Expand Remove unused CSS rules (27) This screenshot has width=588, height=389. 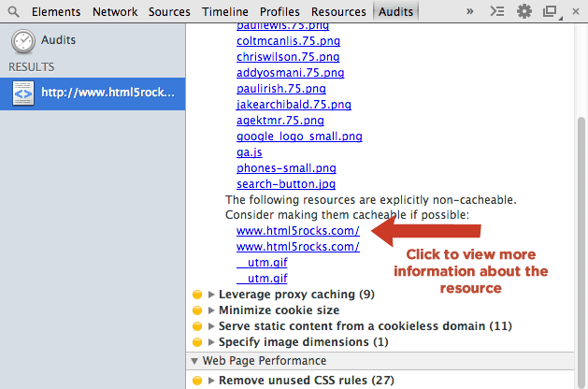(211, 381)
